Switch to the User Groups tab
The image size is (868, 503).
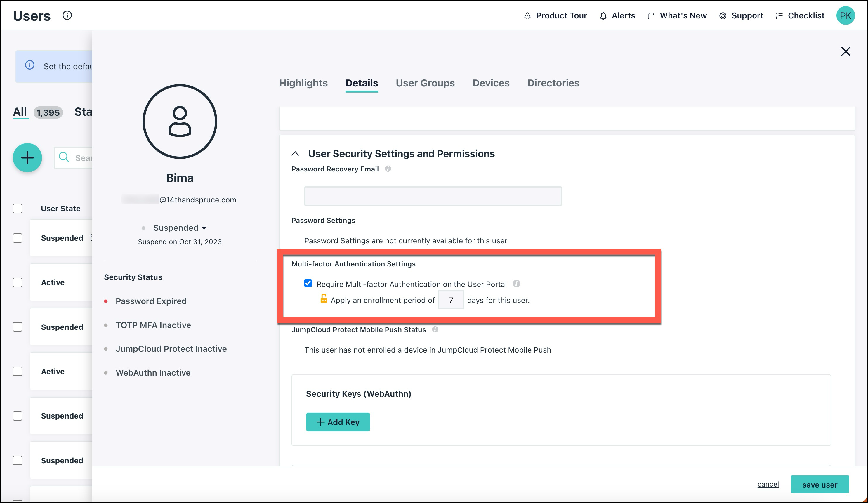(425, 83)
